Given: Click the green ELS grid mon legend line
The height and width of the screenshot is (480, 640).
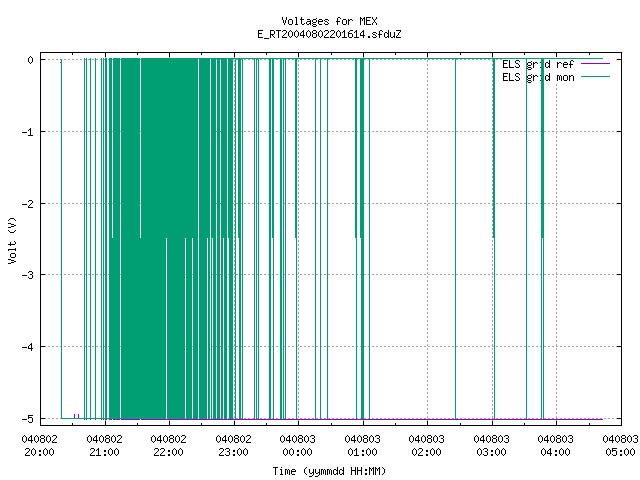Looking at the screenshot, I should (595, 77).
